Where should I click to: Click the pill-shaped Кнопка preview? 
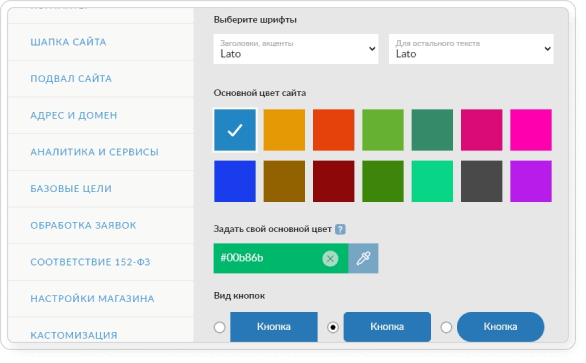coord(500,327)
